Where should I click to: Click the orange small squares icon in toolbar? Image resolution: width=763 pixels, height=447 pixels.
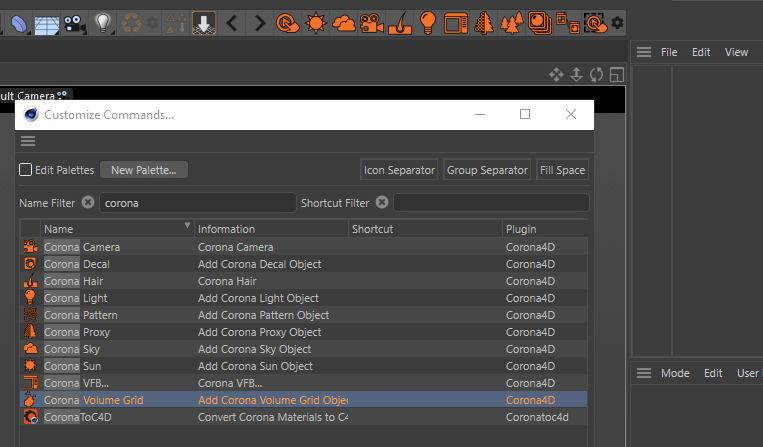point(567,23)
